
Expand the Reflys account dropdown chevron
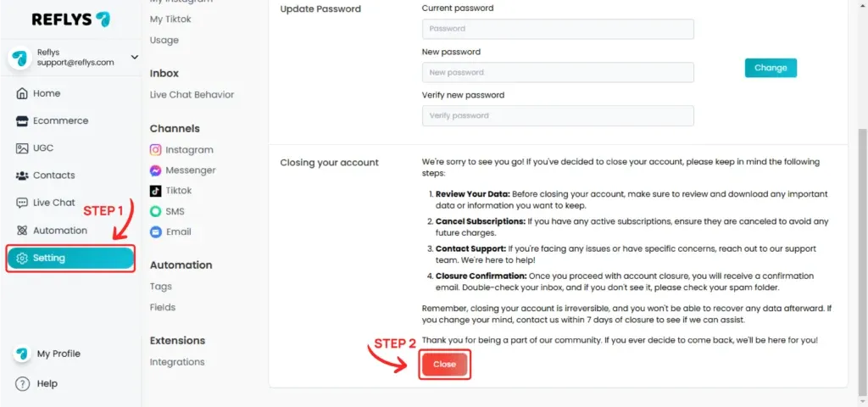coord(135,57)
